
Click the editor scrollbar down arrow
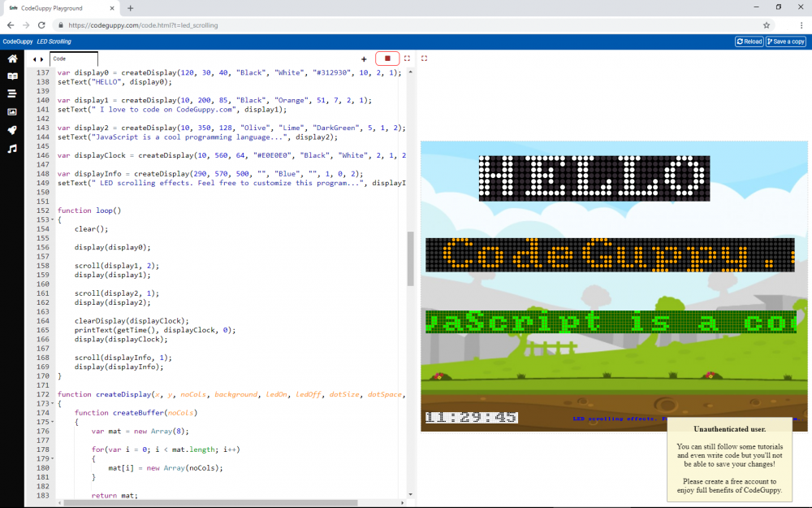pyautogui.click(x=411, y=494)
